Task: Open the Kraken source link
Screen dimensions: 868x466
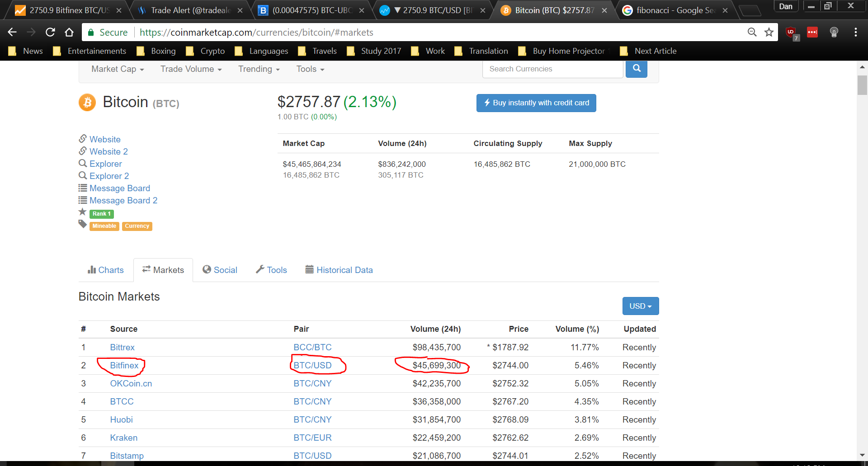Action: pos(123,438)
